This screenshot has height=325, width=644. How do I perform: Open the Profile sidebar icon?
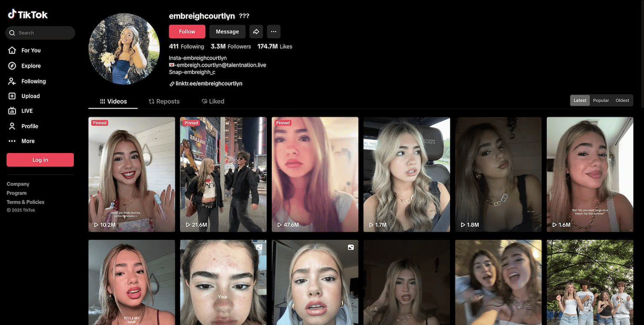[12, 126]
